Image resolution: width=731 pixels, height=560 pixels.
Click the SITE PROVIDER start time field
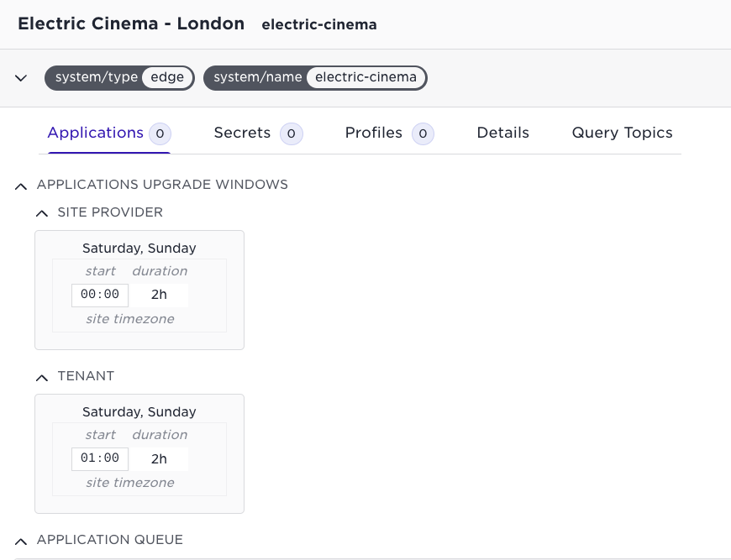click(x=99, y=295)
